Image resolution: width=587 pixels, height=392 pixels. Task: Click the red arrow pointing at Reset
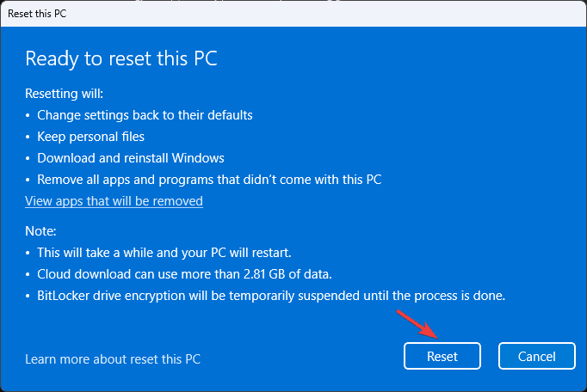click(x=416, y=325)
